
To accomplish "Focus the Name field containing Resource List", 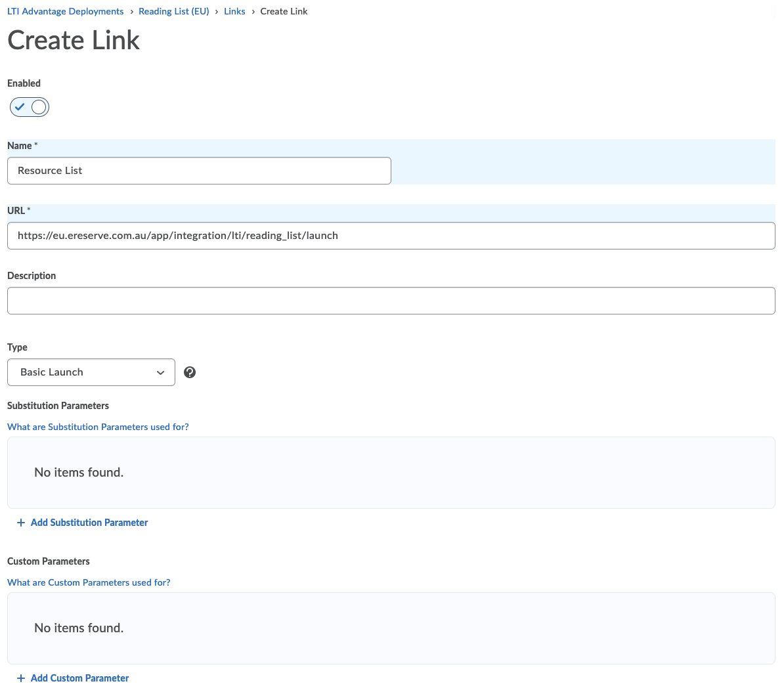I will 199,171.
